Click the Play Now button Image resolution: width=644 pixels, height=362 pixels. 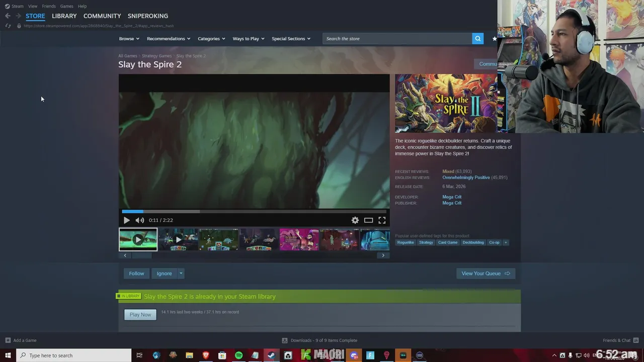coord(140,315)
